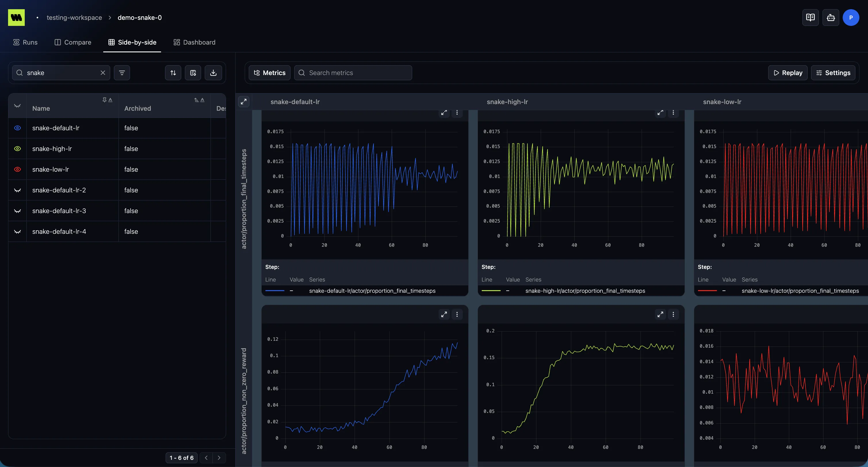Expand snake-high-lr proportion_final_timesteps chart
This screenshot has width=868, height=467.
tap(660, 112)
